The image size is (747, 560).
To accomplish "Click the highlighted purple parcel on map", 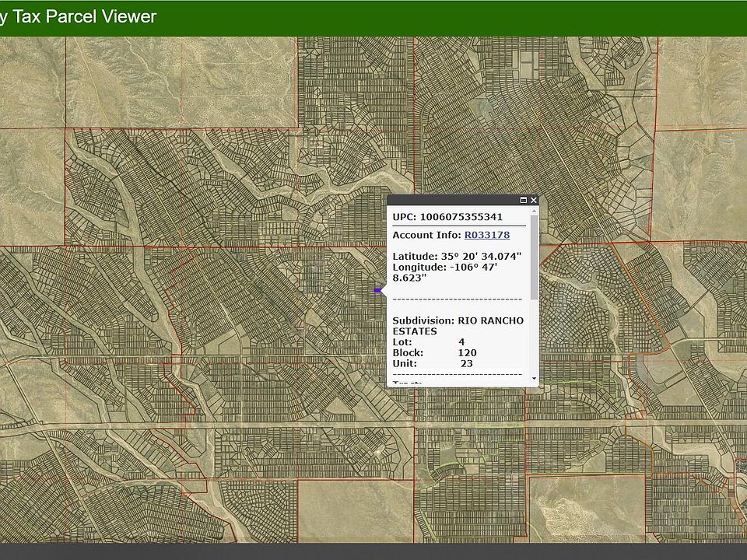I will [x=377, y=290].
